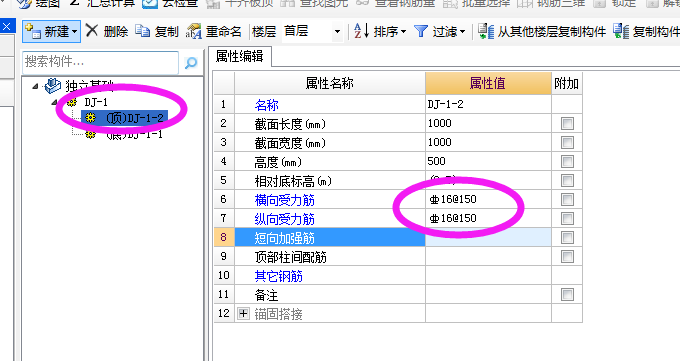Click the 附加 column header
The height and width of the screenshot is (361, 680).
point(566,83)
